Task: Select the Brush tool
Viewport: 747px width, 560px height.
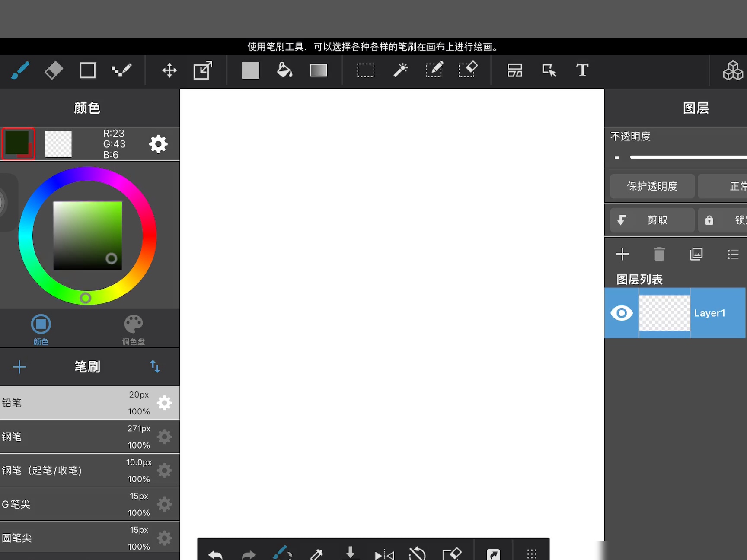Action: point(20,70)
